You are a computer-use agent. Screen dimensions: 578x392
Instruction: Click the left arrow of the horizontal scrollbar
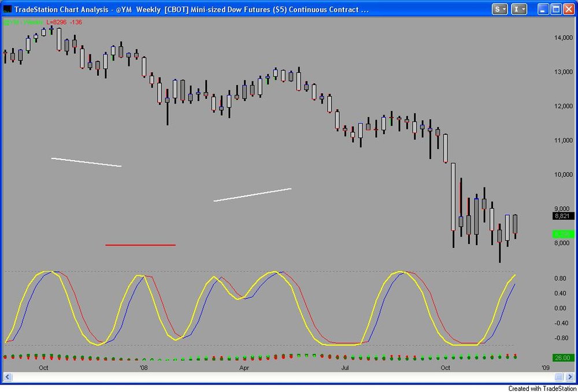8,376
